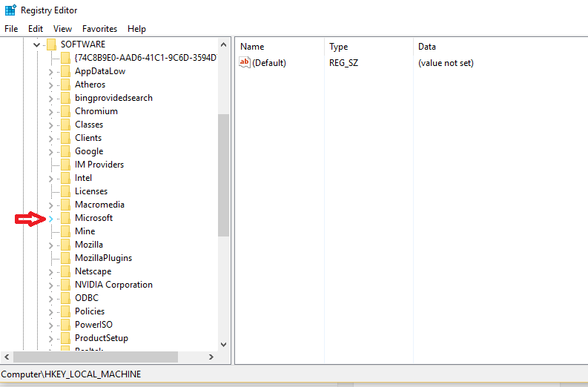Click the Chromium key folder icon

(66, 111)
